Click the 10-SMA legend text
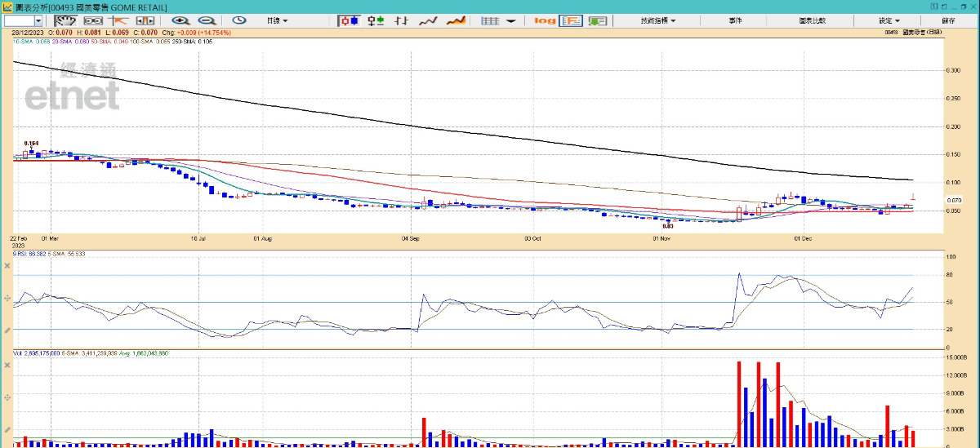The width and height of the screenshot is (980, 448). point(31,40)
